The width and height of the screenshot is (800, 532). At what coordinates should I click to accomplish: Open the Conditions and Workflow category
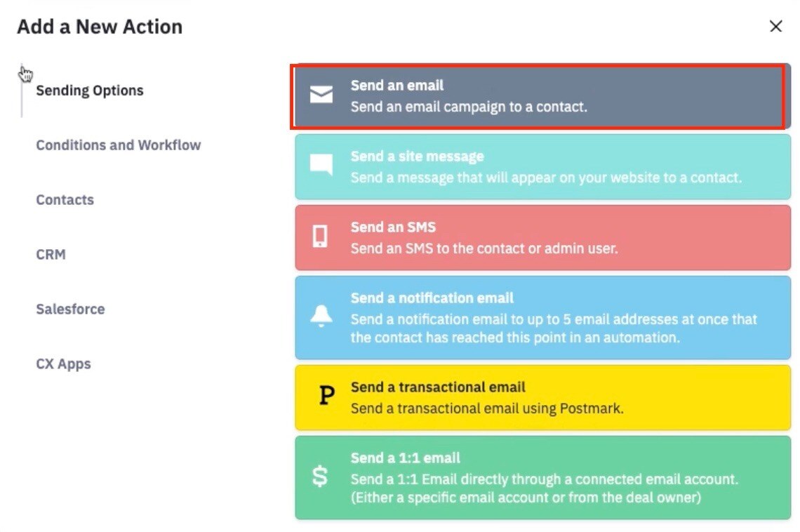click(119, 145)
